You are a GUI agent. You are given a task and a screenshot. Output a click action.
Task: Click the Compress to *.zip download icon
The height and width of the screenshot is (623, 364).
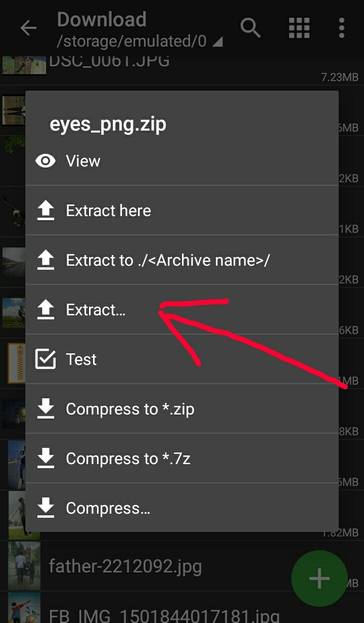[45, 408]
